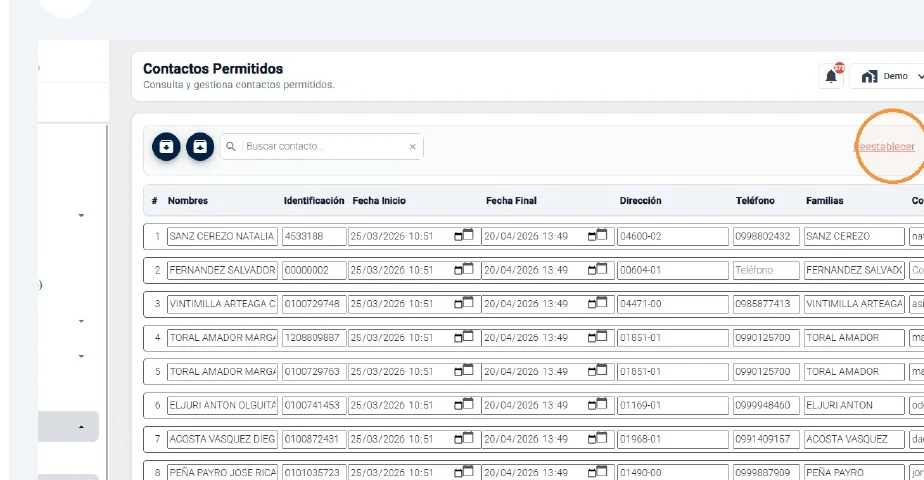Edit the name field PEÑA PAYRO JOSE RICA
924x480 pixels.
point(222,472)
